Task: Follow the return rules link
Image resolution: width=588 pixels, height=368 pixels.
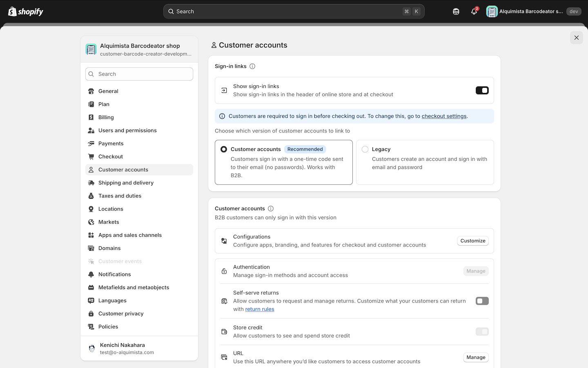Action: point(260,309)
